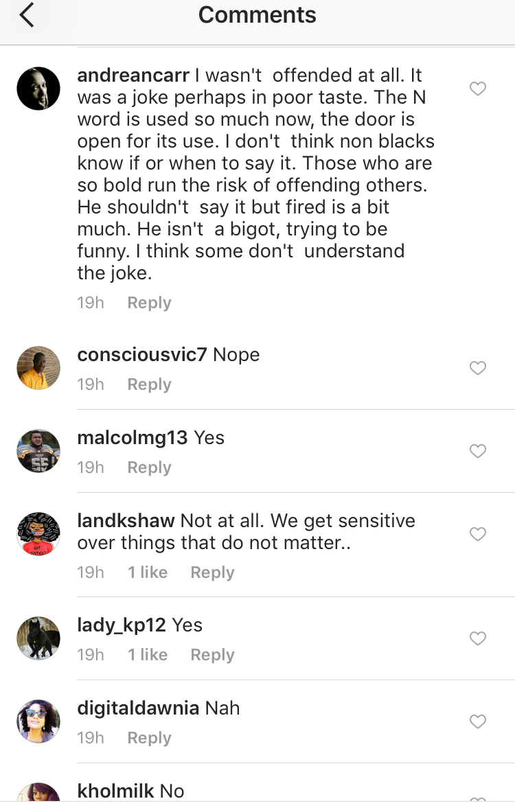Open andreancarr's profile picture

coord(38,89)
